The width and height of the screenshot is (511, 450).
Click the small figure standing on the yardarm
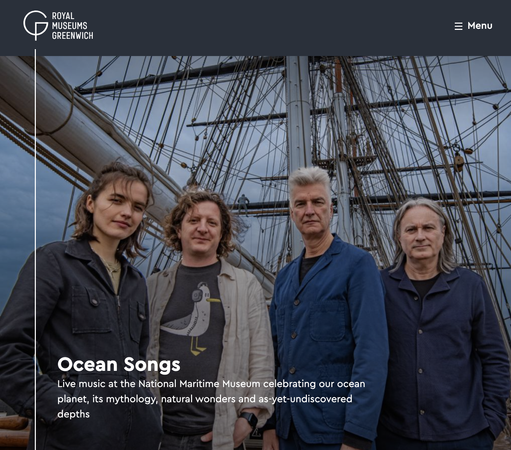pos(243,203)
